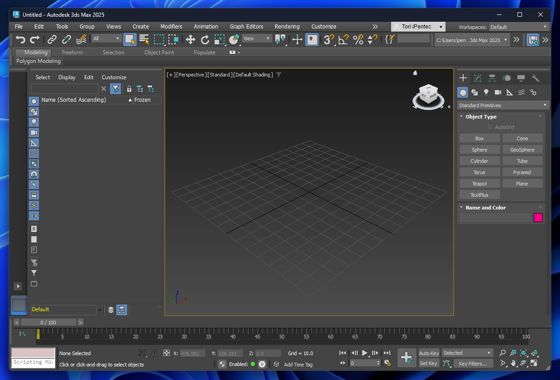
Task: Open the reference coordinate View dropdown
Action: pyautogui.click(x=257, y=38)
